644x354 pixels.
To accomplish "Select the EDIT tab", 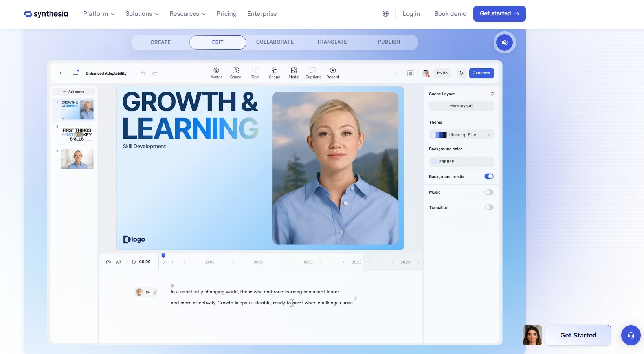I will (218, 42).
